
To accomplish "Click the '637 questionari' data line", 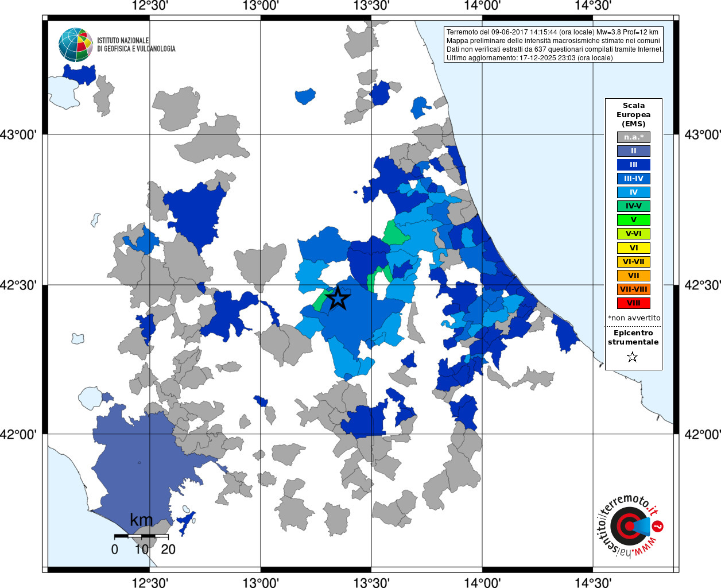I will click(555, 49).
